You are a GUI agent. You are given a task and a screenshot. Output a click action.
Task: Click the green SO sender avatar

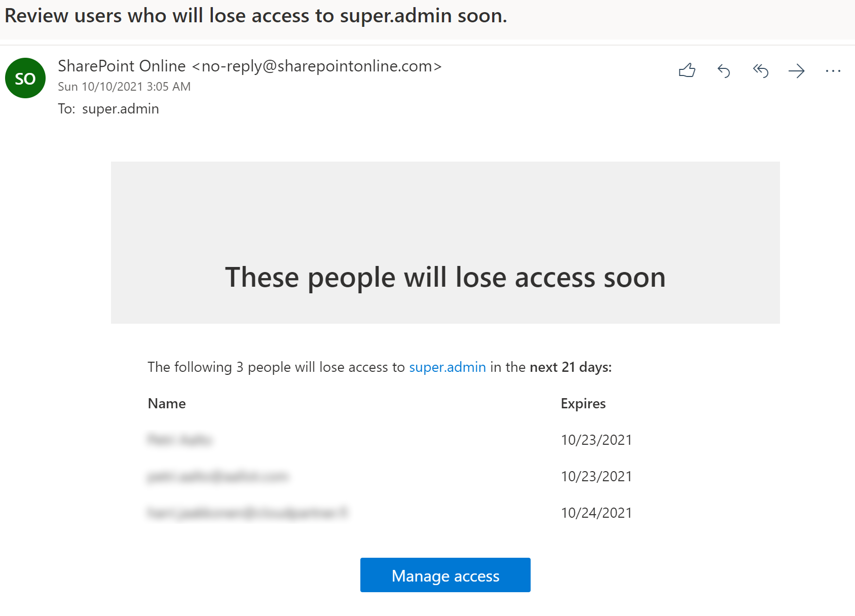click(x=25, y=78)
